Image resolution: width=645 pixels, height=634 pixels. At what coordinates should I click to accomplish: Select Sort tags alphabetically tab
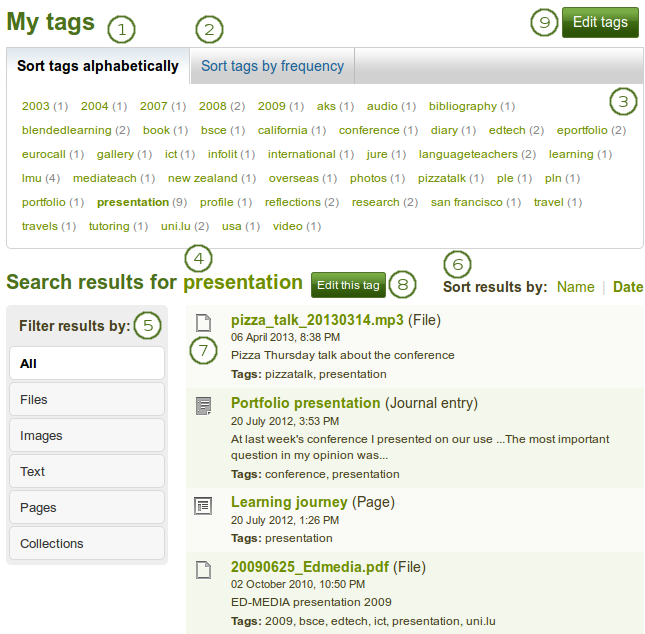98,67
